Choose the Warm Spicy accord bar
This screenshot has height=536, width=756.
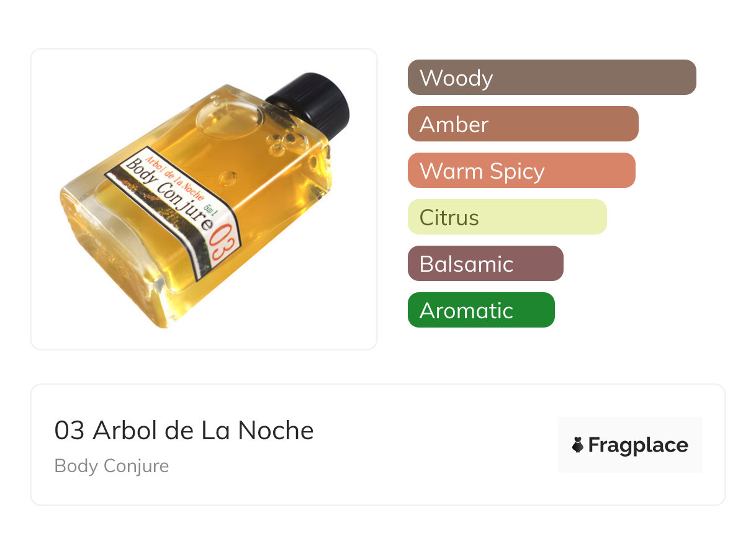click(x=521, y=171)
